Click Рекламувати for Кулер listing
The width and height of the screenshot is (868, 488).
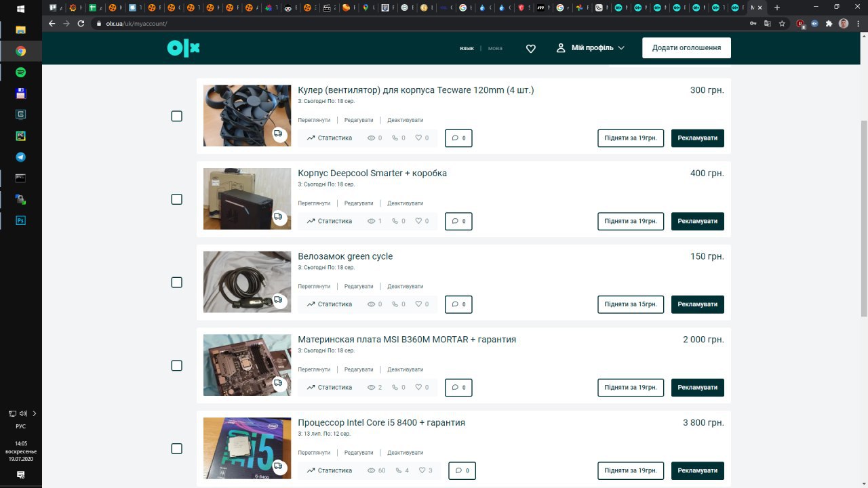click(x=698, y=138)
